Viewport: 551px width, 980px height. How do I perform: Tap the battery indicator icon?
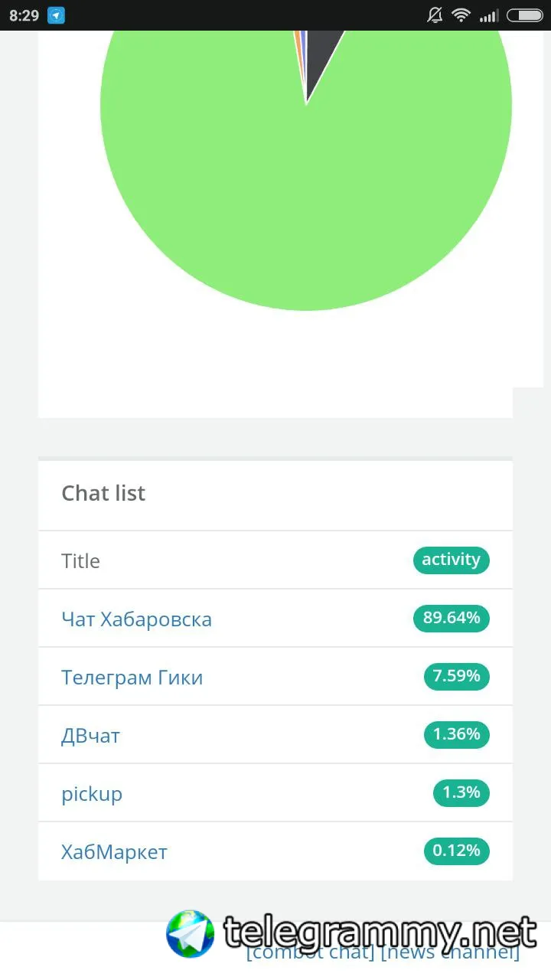pyautogui.click(x=524, y=15)
